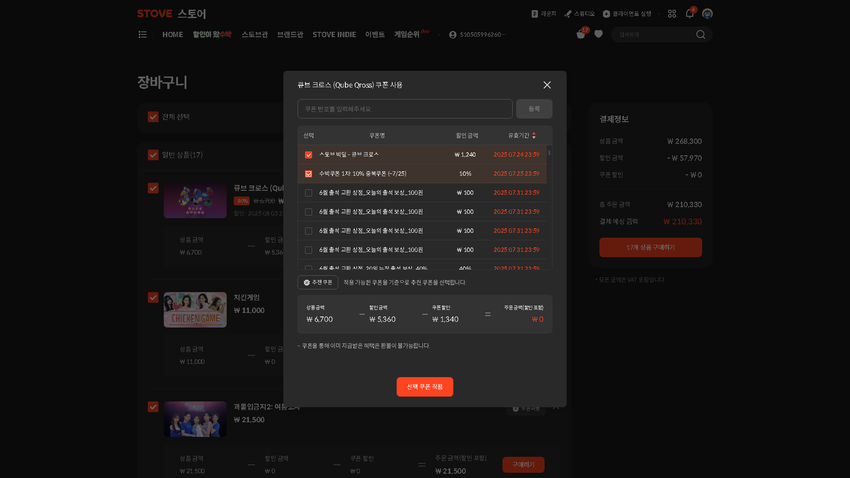Viewport: 850px width, 478px height.
Task: Open the 할인이 왔수박 menu
Action: (x=212, y=35)
